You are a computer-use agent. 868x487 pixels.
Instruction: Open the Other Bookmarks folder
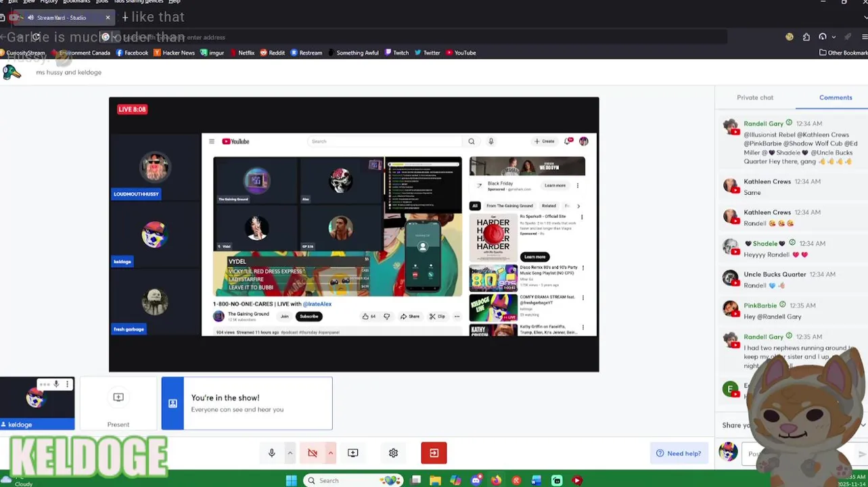pos(843,53)
